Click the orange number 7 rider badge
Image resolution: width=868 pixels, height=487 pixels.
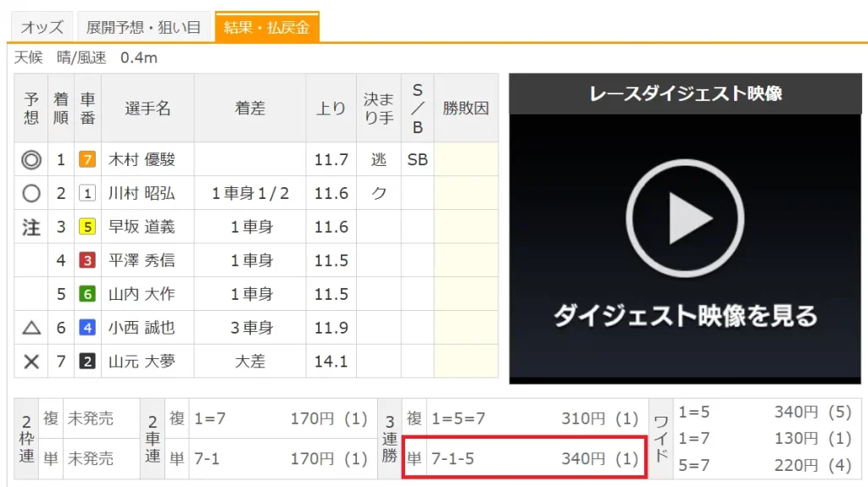tap(87, 159)
